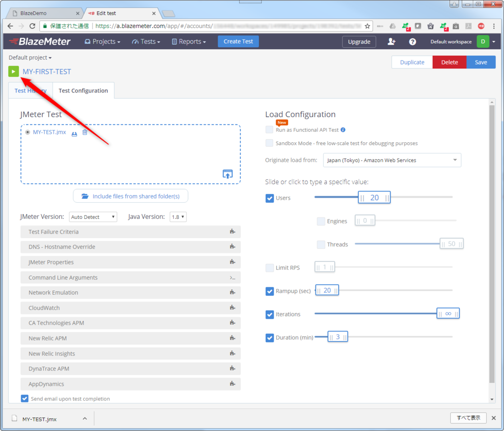Click Include files from shared folder(s)
Screen dimensions: 504x431
[130, 196]
